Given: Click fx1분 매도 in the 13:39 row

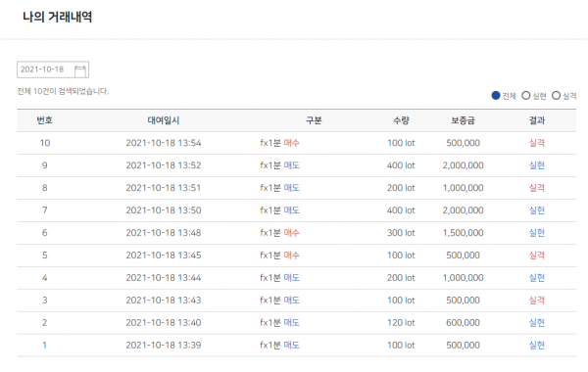Looking at the screenshot, I should point(279,345).
